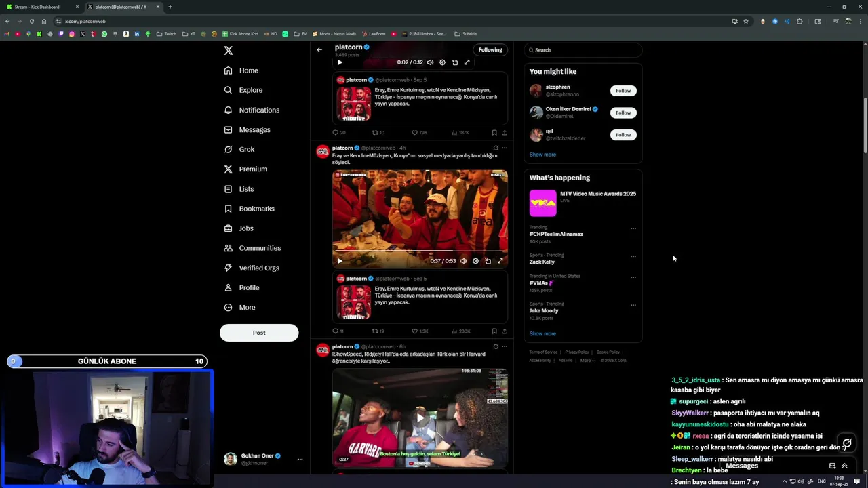Image resolution: width=868 pixels, height=488 pixels.
Task: Play the 0:02 / 0:12 video
Action: (340, 62)
